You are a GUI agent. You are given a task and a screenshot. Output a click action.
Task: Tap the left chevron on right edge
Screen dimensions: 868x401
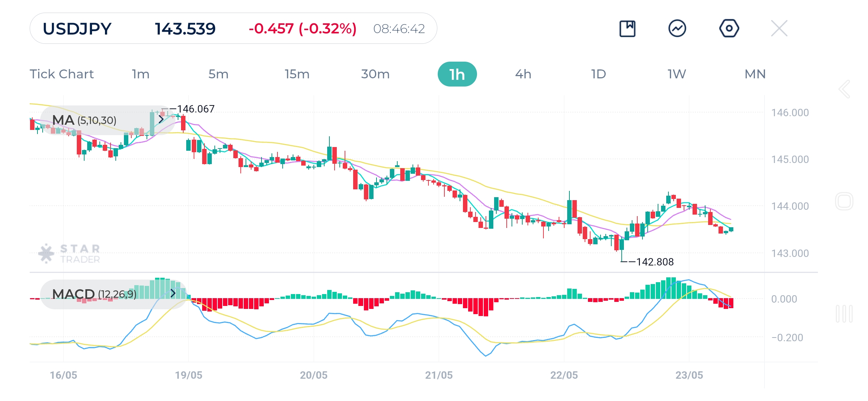tap(844, 89)
